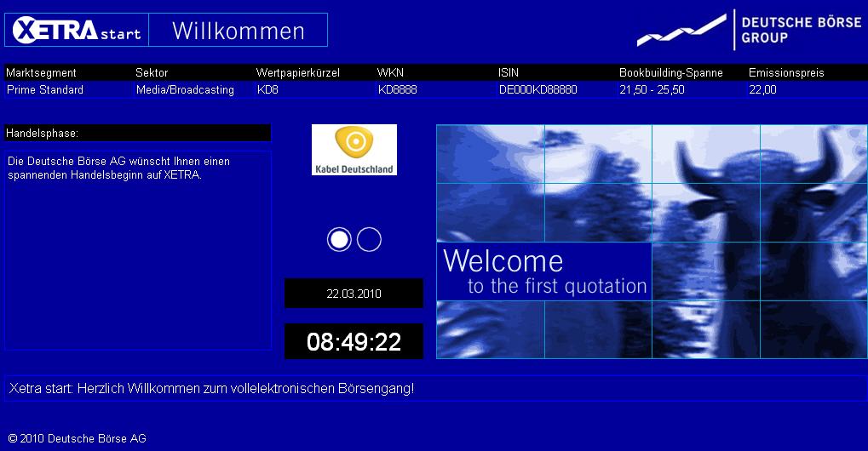Viewport: 868px width, 451px height.
Task: Click the Deutsche Börse AG greeting message
Action: tap(118, 168)
